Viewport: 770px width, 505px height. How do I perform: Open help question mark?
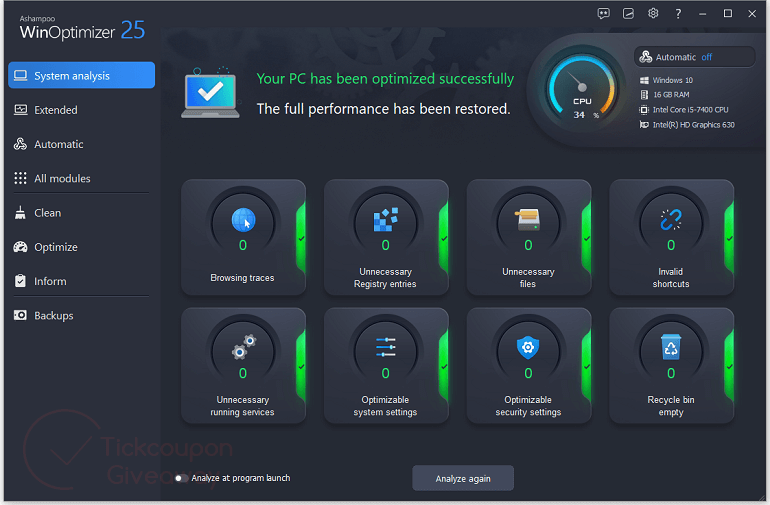[x=678, y=14]
